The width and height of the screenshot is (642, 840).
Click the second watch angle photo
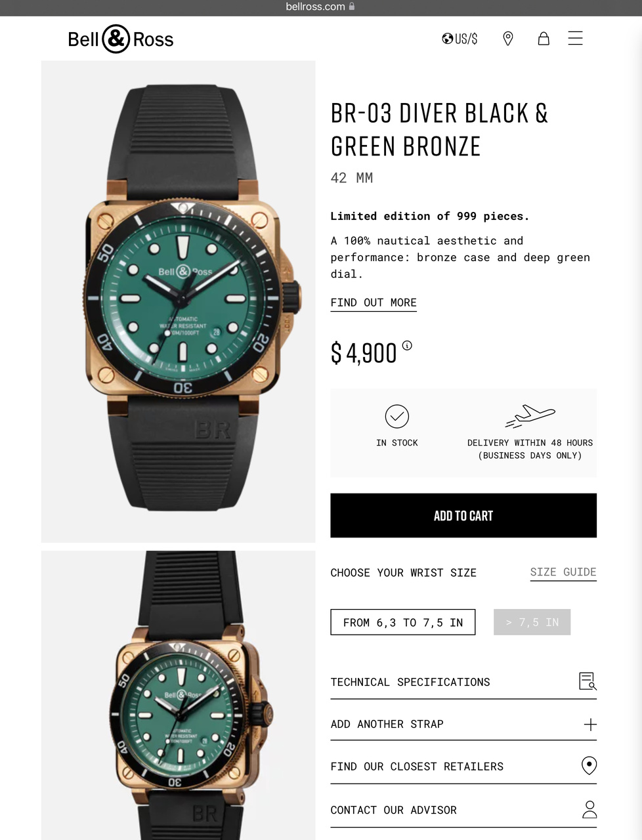178,696
